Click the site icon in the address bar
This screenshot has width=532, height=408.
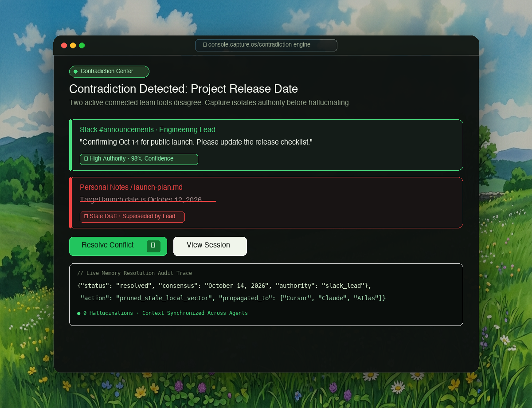pyautogui.click(x=205, y=45)
